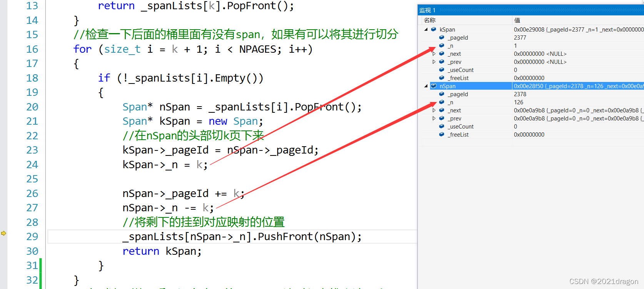
Task: Click _pageId field icon under nSpan
Action: pyautogui.click(x=442, y=94)
